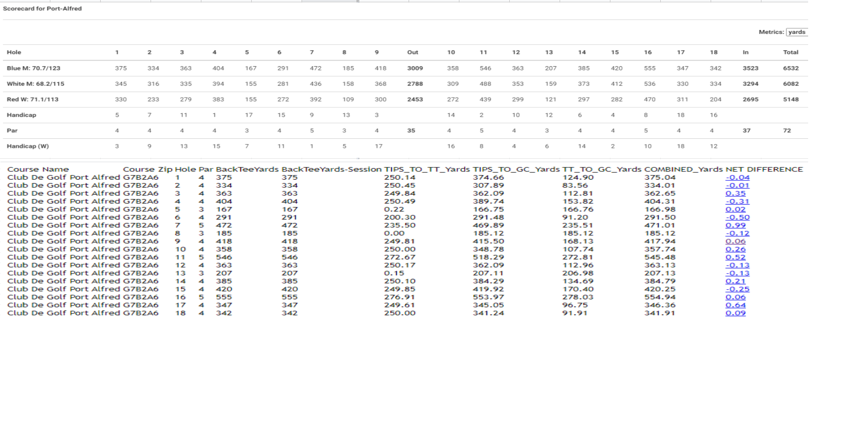Click the Hole header in scorecard

click(14, 52)
